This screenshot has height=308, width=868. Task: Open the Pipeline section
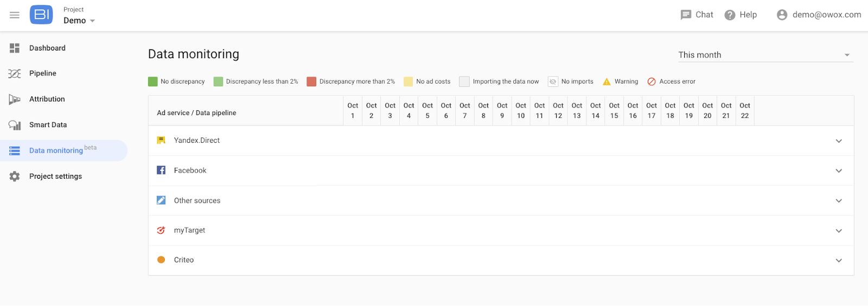(43, 74)
